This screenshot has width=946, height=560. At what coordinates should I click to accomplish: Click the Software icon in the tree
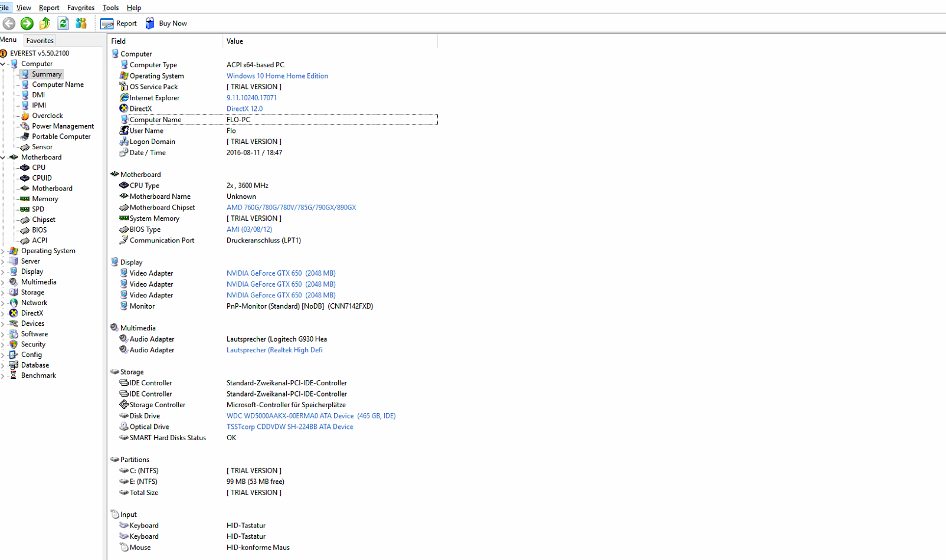tap(14, 334)
